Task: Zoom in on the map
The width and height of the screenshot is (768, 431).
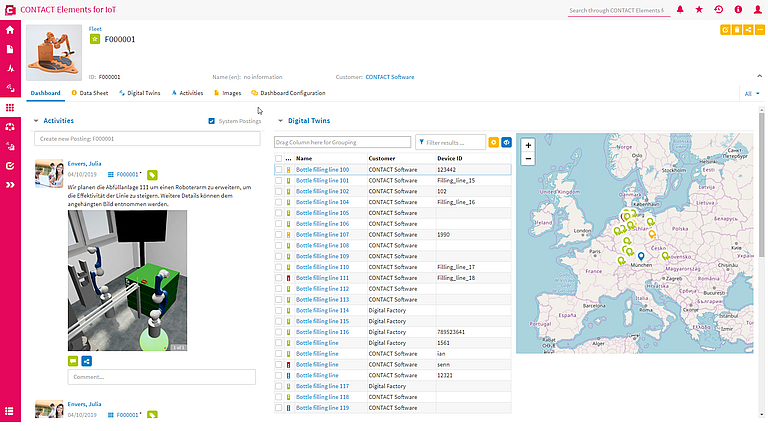Action: point(528,145)
